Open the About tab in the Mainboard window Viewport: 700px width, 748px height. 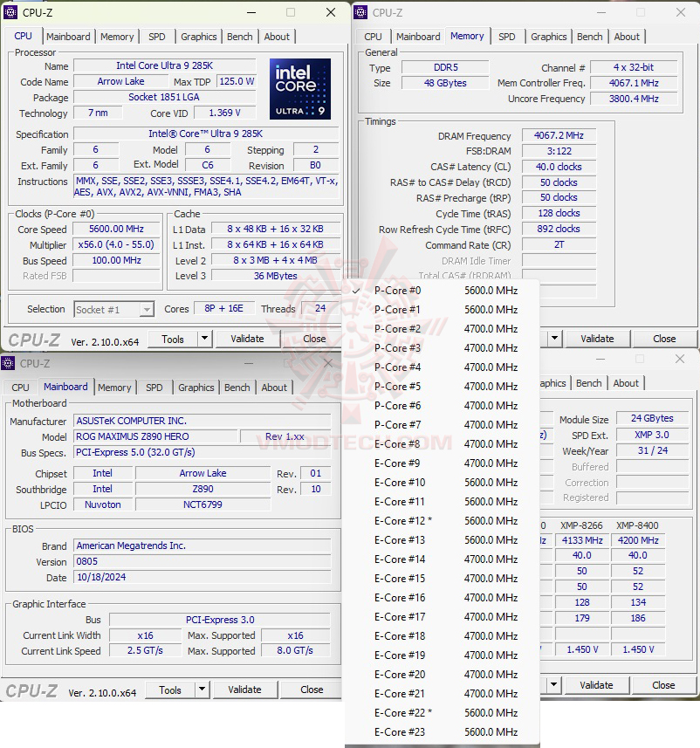pyautogui.click(x=274, y=388)
